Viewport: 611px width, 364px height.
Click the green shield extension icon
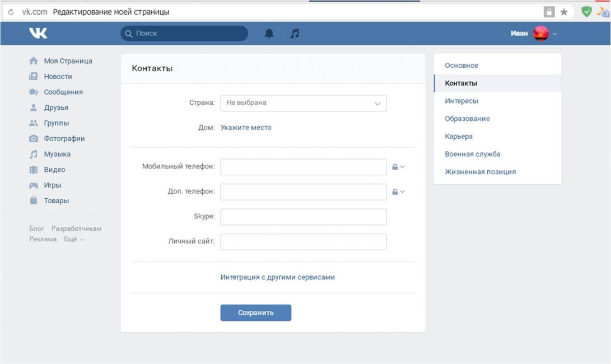click(586, 12)
